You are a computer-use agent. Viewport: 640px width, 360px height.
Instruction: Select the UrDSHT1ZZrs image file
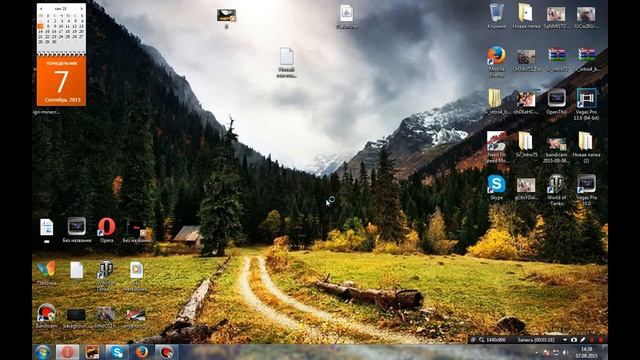(526, 56)
